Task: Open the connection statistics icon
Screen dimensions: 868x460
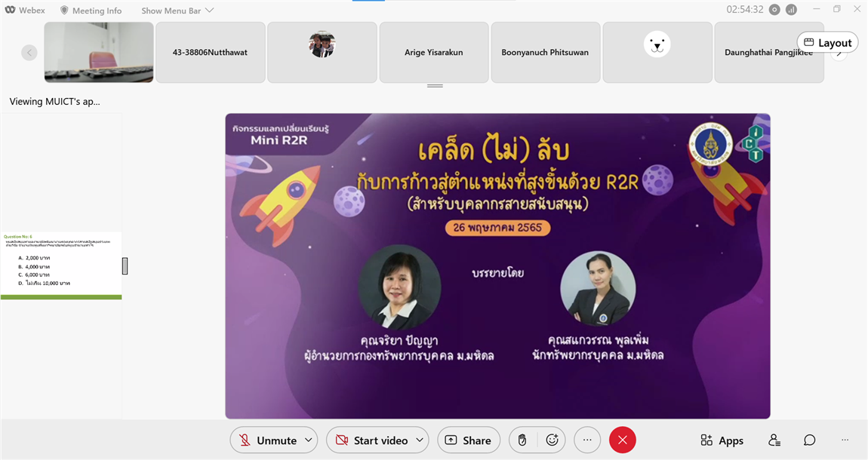Action: (x=791, y=9)
